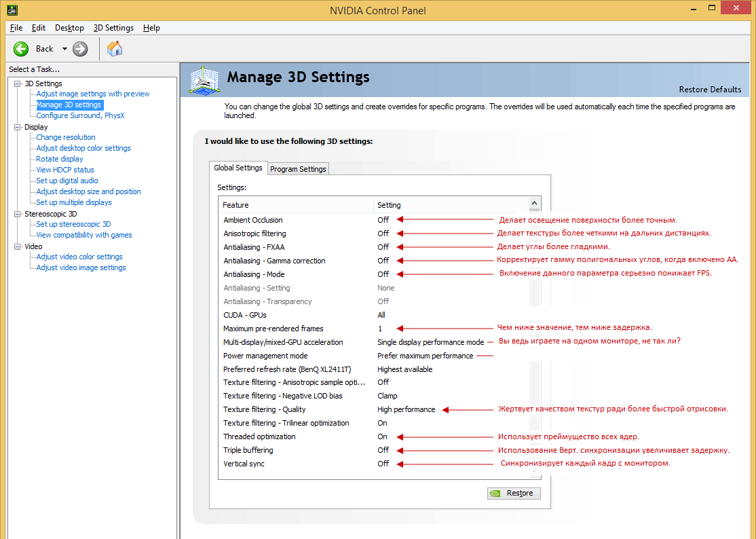Select the Triple buffering row
This screenshot has width=756, height=539.
(374, 450)
